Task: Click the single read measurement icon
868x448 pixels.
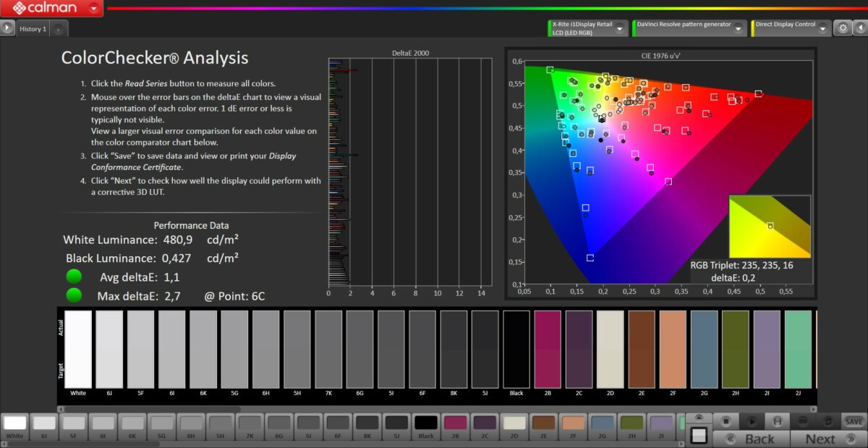Action: [x=777, y=420]
